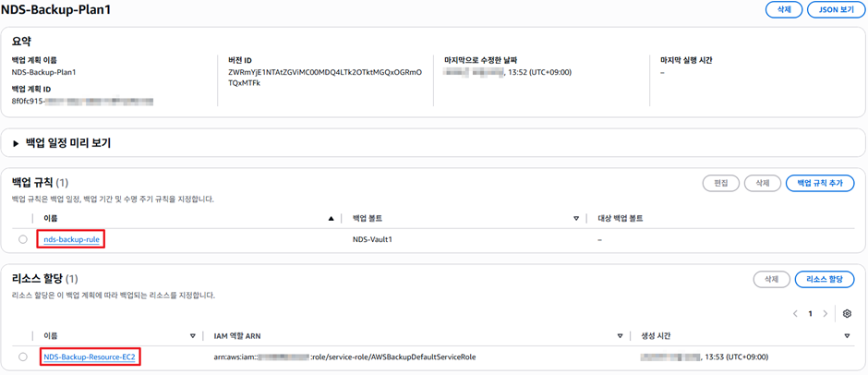
Task: Sort resource assignments by 이름 arrow
Action: 193,336
